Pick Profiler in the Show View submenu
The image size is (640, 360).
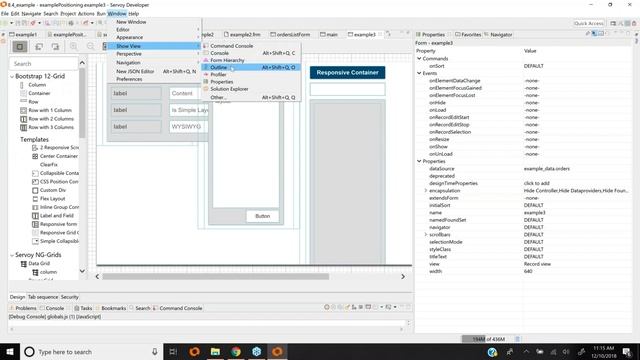point(251,74)
